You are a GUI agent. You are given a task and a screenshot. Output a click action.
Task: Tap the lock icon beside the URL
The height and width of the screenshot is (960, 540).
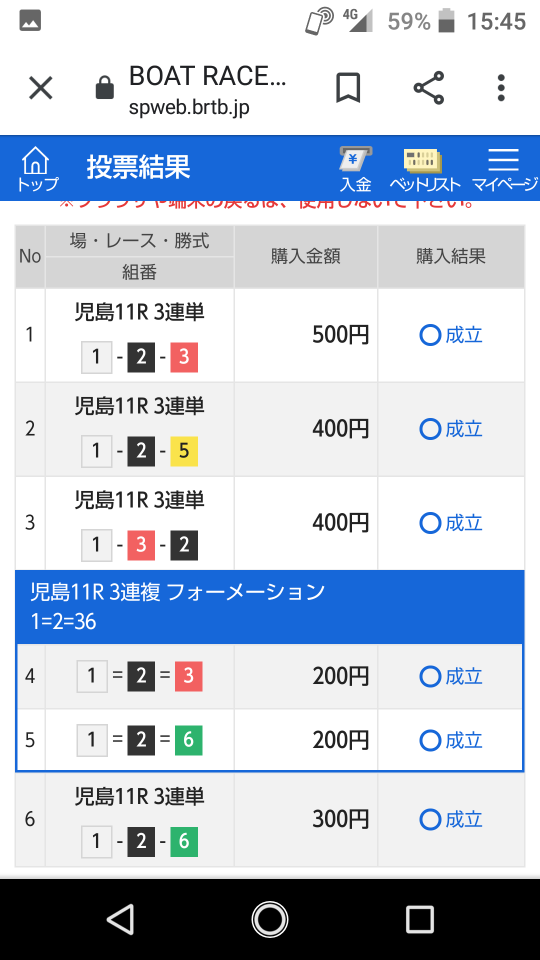click(105, 88)
